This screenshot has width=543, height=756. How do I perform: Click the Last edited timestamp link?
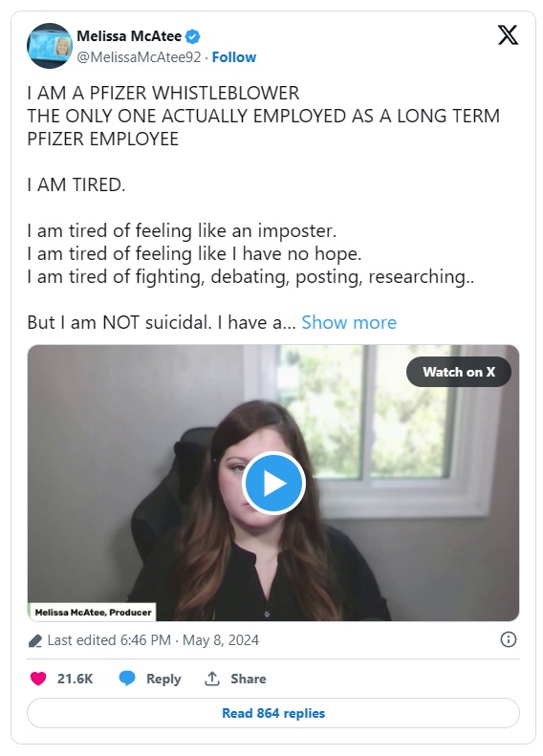tap(153, 640)
